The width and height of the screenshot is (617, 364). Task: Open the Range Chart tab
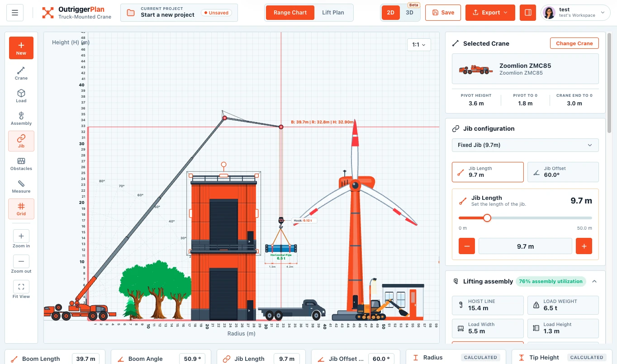290,13
